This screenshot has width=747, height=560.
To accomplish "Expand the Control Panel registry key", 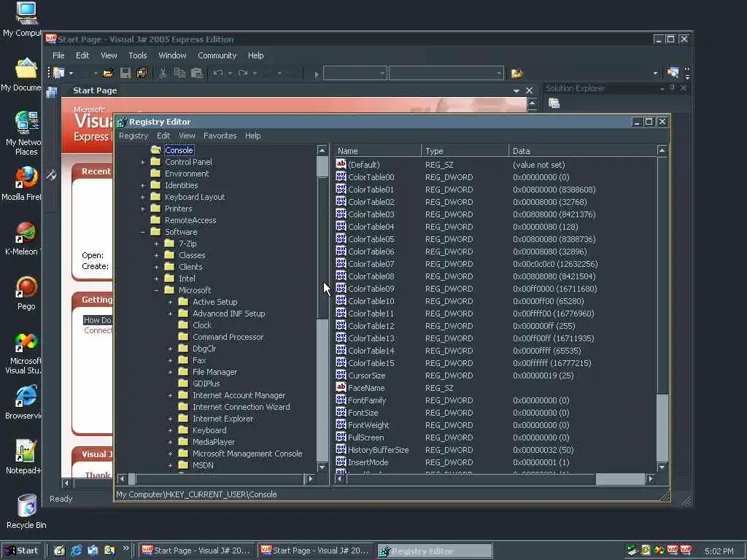I will (x=142, y=162).
